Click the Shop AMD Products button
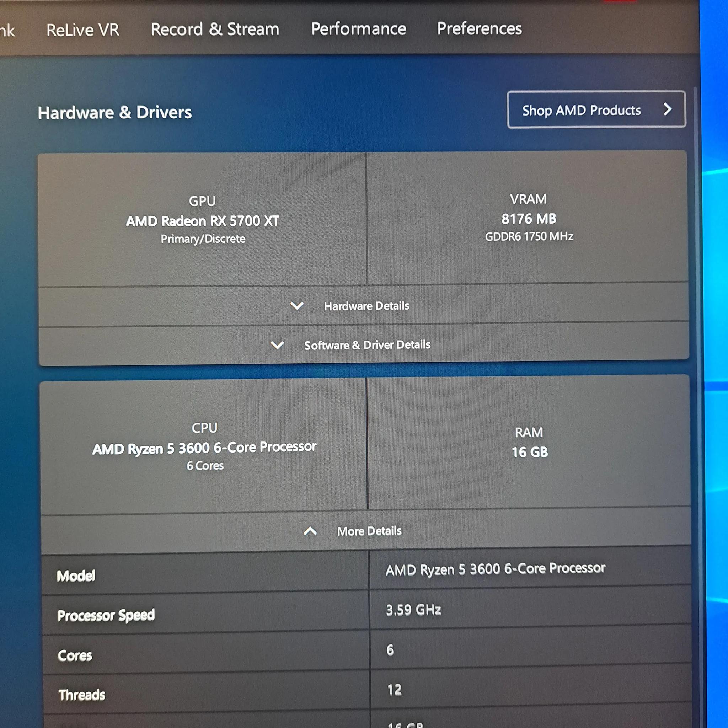728x728 pixels. [596, 110]
